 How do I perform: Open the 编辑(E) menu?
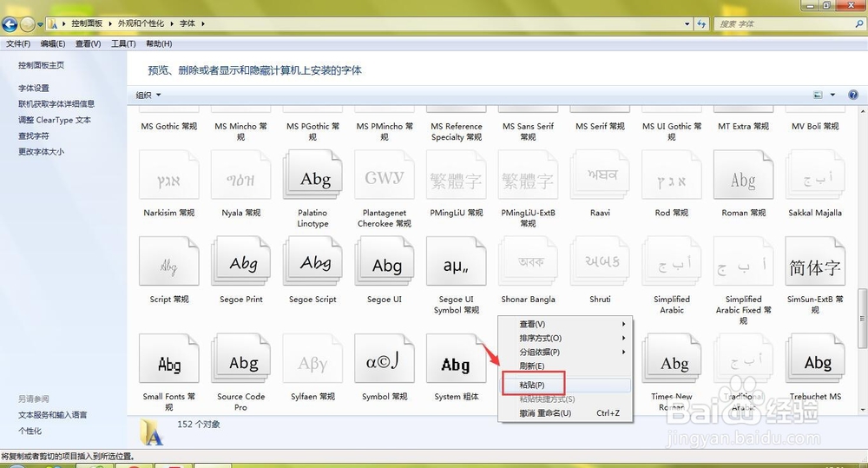click(x=53, y=43)
